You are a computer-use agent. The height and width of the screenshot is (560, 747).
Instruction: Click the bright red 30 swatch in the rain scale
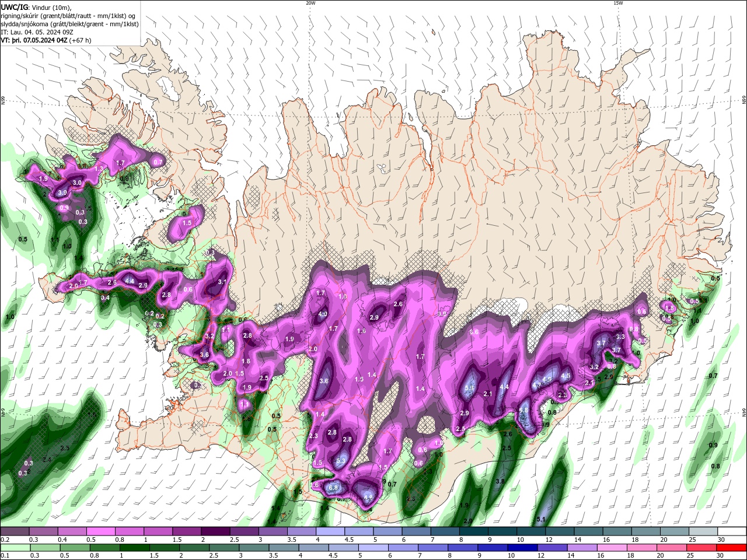pos(732,548)
